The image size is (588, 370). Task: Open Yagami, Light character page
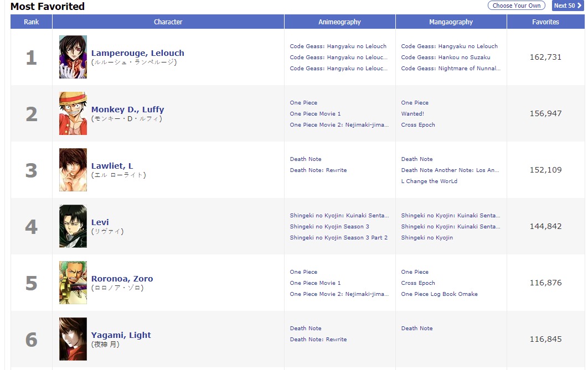(121, 335)
